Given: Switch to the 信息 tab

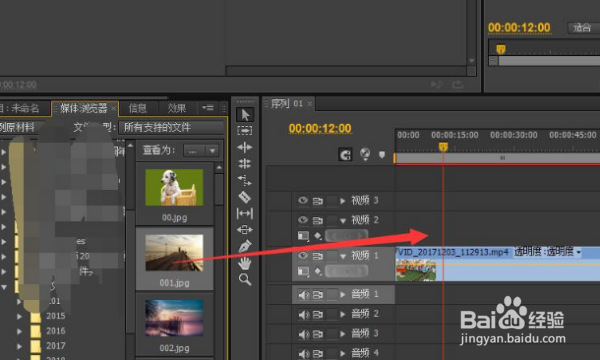Looking at the screenshot, I should coord(138,109).
